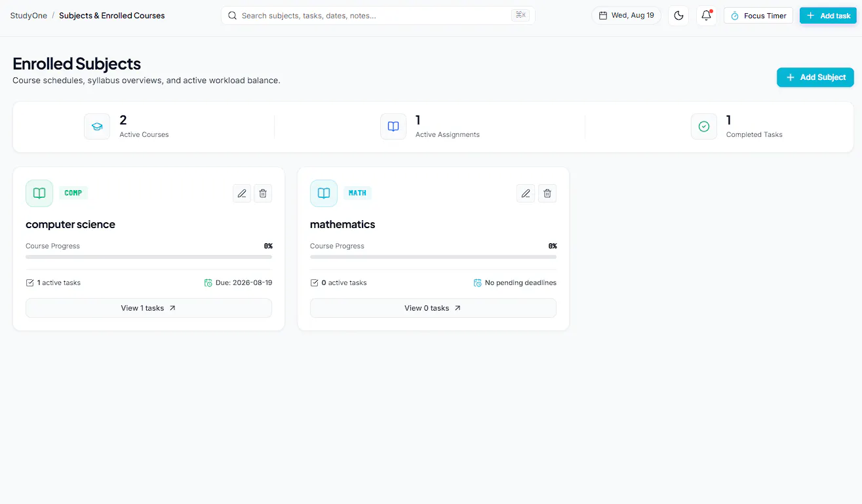Edit computer science subject pencil icon
862x504 pixels.
pos(242,193)
